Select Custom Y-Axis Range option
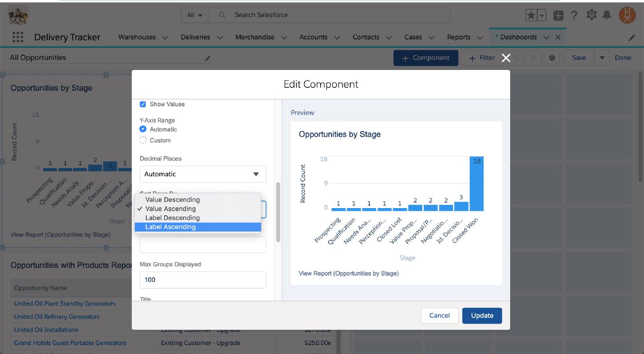644x354 pixels. 143,140
